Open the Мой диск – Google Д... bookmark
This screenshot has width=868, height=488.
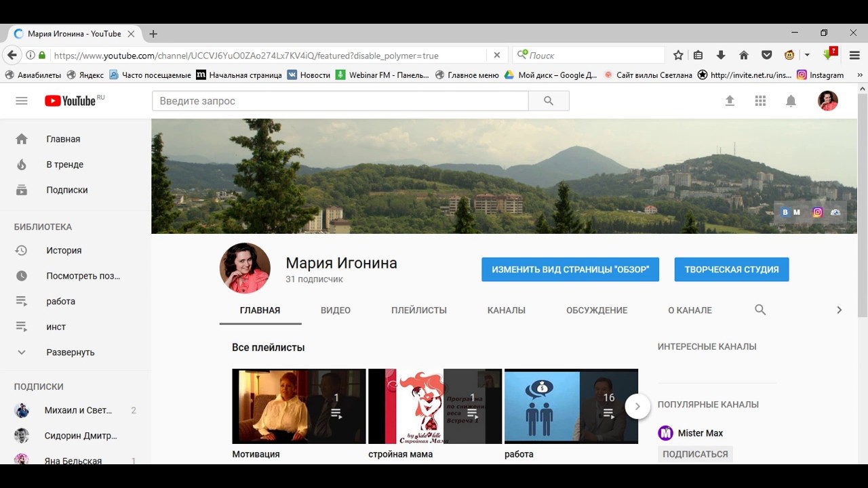click(x=551, y=75)
